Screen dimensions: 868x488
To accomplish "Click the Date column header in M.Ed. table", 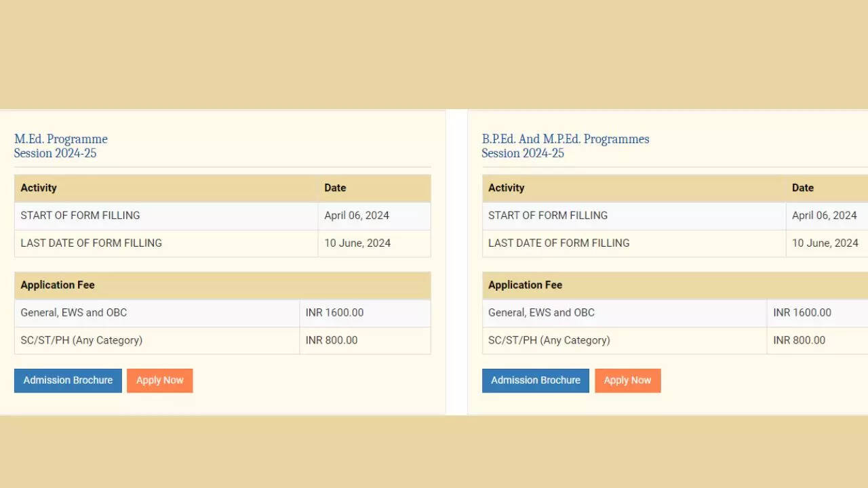I will click(x=335, y=188).
